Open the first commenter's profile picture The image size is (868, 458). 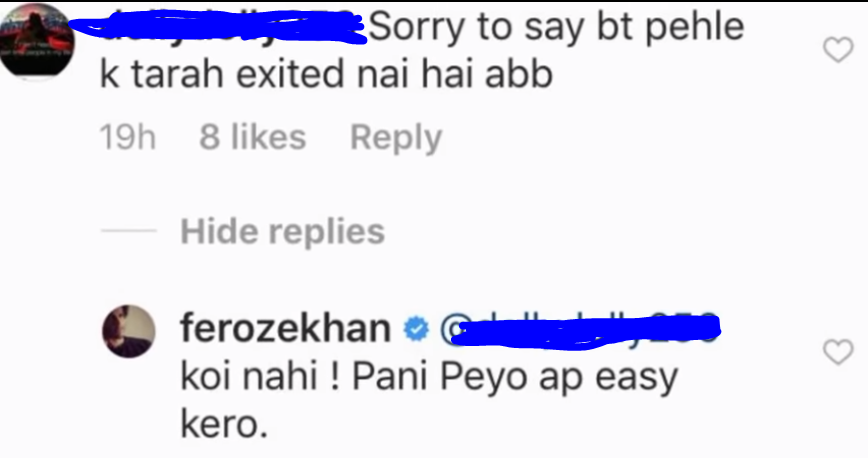(37, 42)
